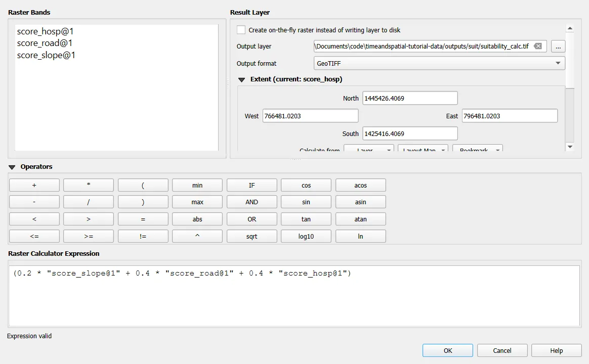Insert the min function

coord(197,185)
